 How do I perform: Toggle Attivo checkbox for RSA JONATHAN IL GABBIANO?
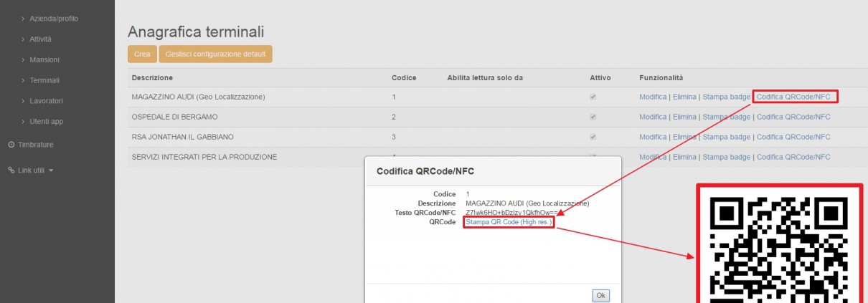click(593, 137)
